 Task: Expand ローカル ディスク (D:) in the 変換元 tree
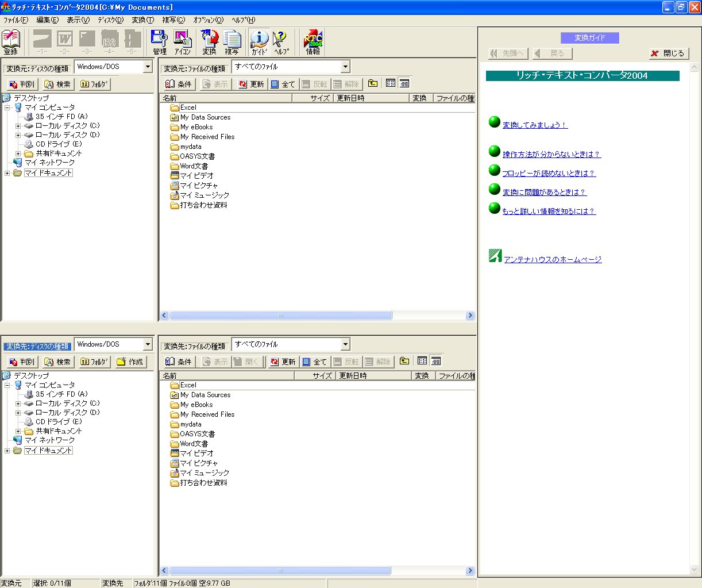pos(18,135)
